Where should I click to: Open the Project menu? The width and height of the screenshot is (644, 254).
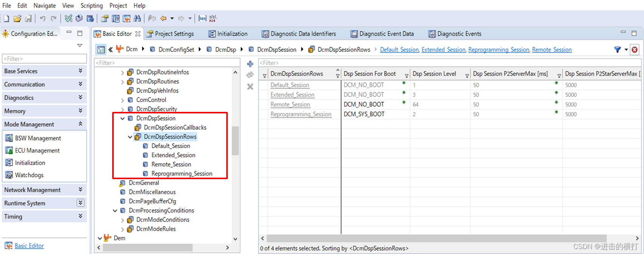click(x=118, y=6)
